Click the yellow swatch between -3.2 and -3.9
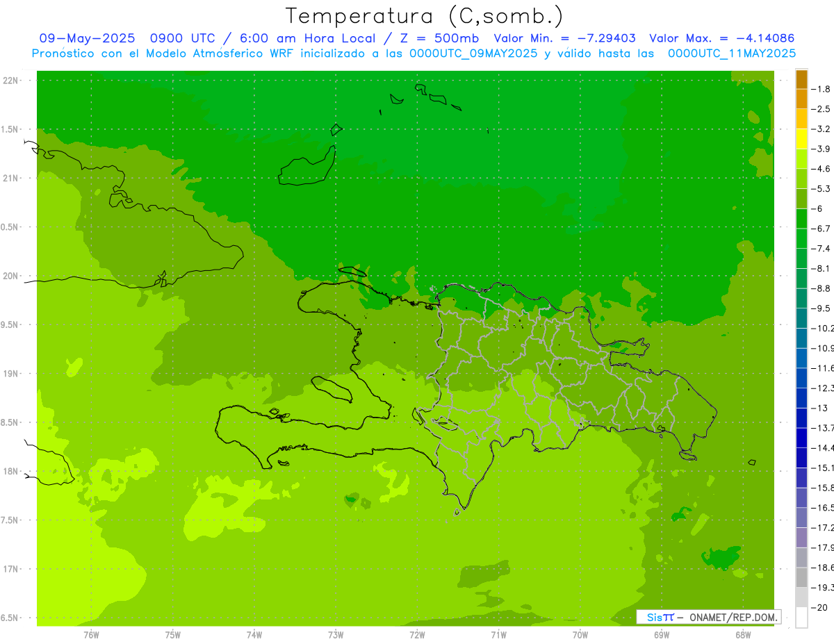 pyautogui.click(x=801, y=139)
